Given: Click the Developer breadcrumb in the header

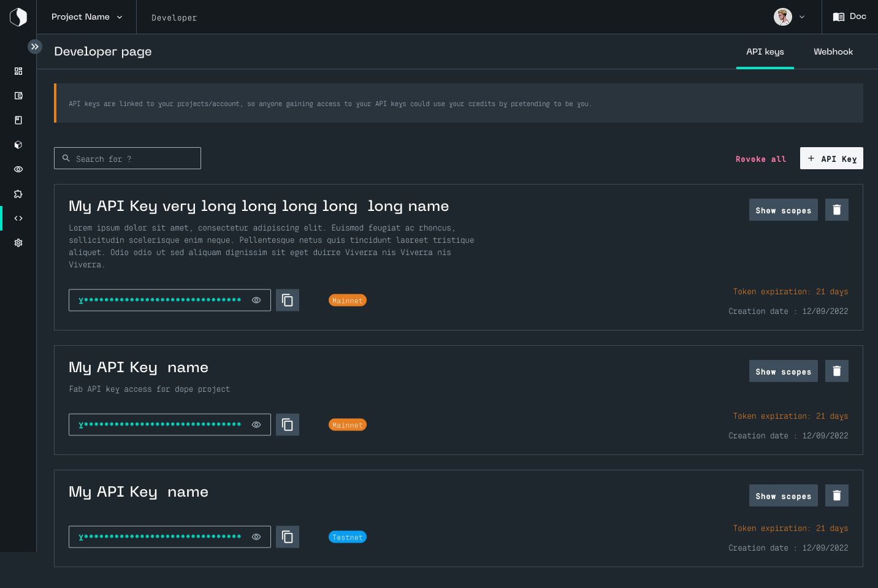Looking at the screenshot, I should [x=174, y=18].
